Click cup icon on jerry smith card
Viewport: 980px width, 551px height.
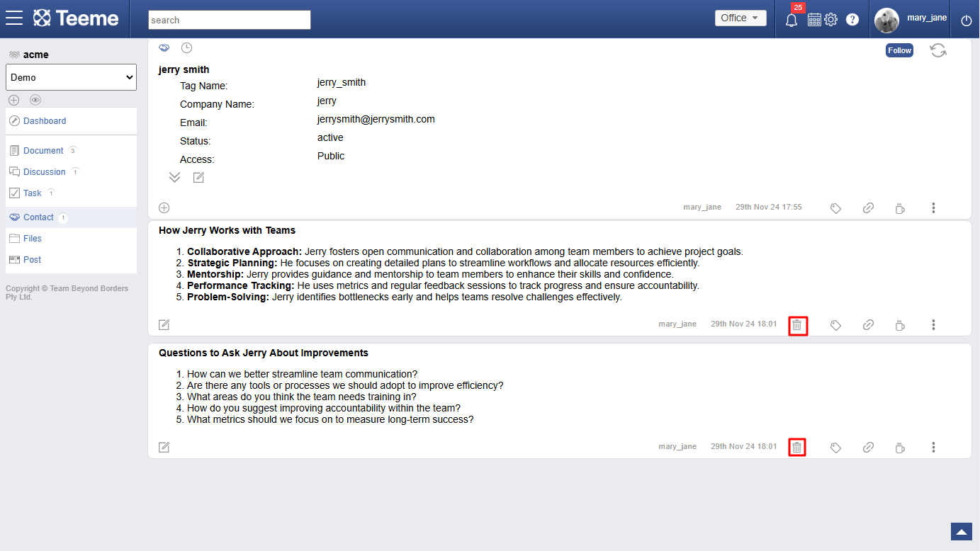[x=900, y=208]
